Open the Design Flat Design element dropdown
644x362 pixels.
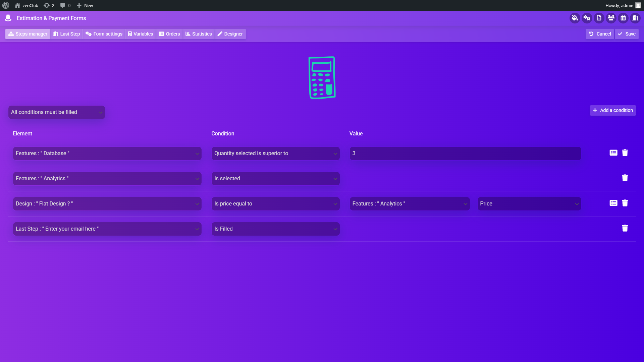coord(107,204)
